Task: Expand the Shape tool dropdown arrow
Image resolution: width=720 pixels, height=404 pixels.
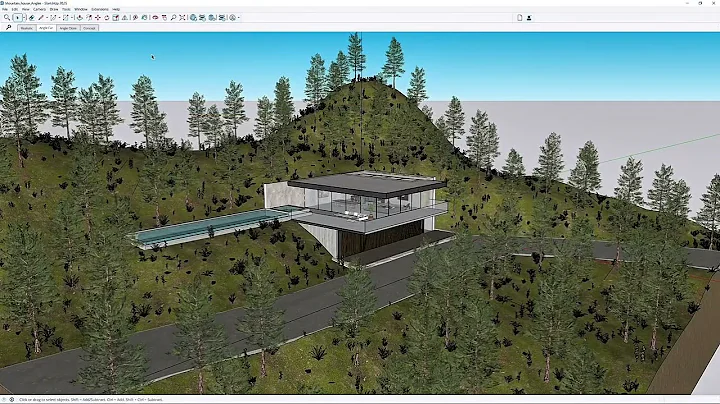Action: click(x=72, y=17)
